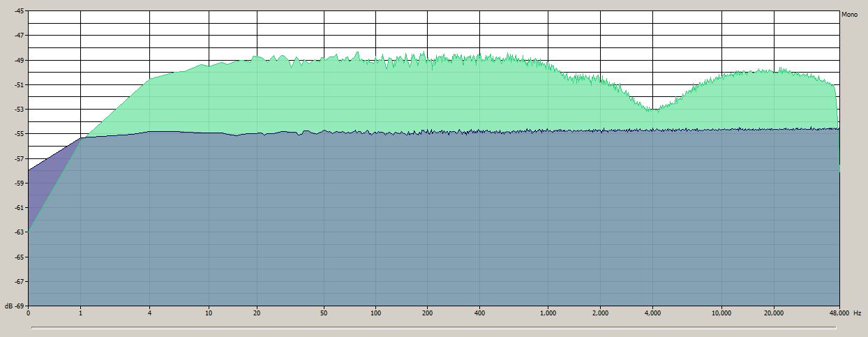Screen dimensions: 868x337
Task: Click the "4,000" frequency axis label
Action: tap(652, 313)
